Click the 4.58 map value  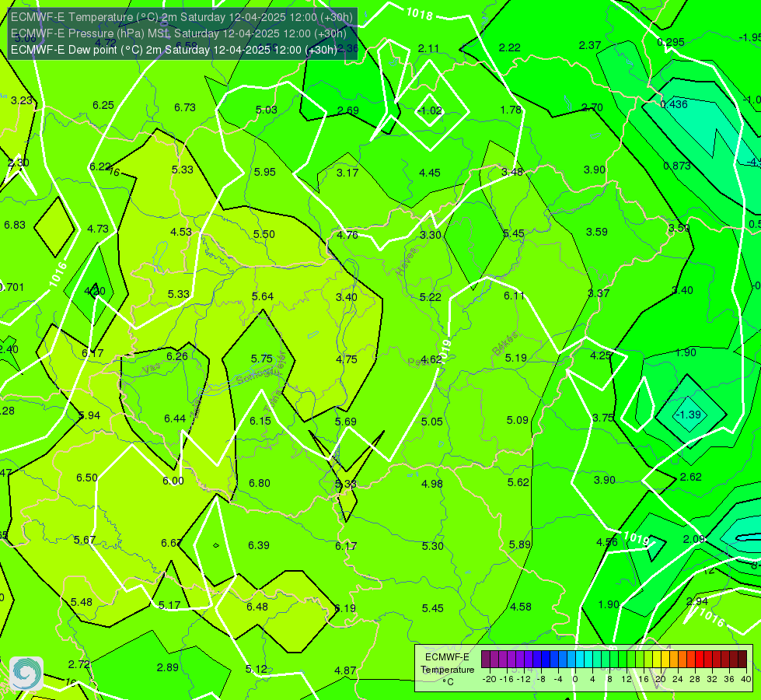click(x=521, y=607)
